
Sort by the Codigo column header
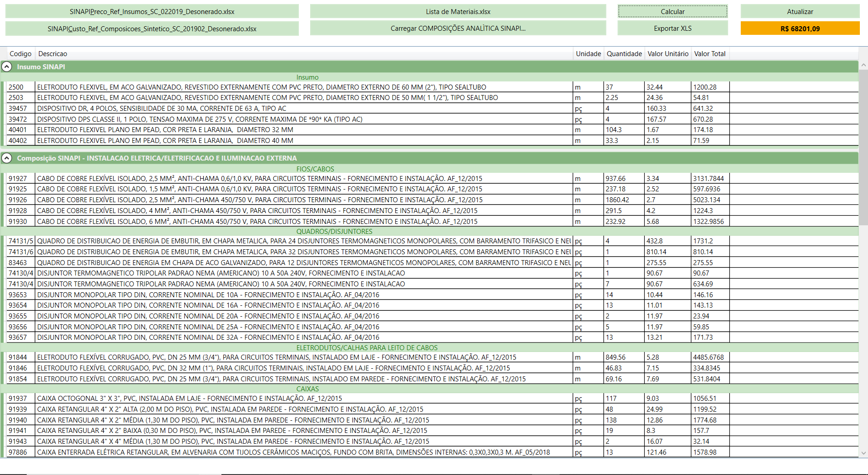click(21, 54)
